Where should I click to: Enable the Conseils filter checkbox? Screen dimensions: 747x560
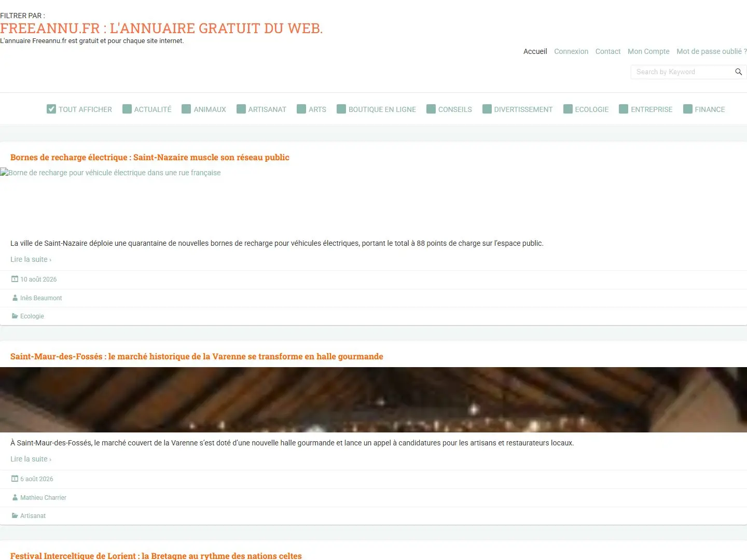tap(431, 109)
